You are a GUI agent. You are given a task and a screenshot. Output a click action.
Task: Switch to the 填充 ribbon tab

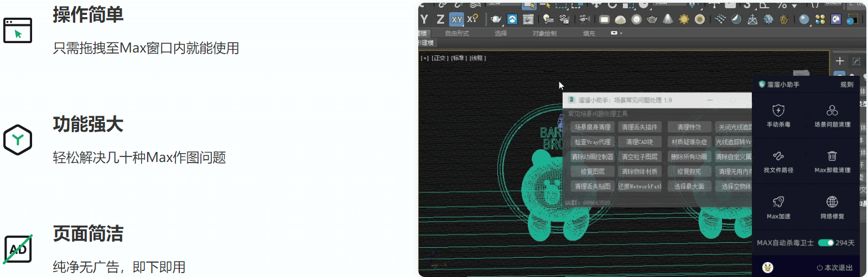(x=589, y=34)
